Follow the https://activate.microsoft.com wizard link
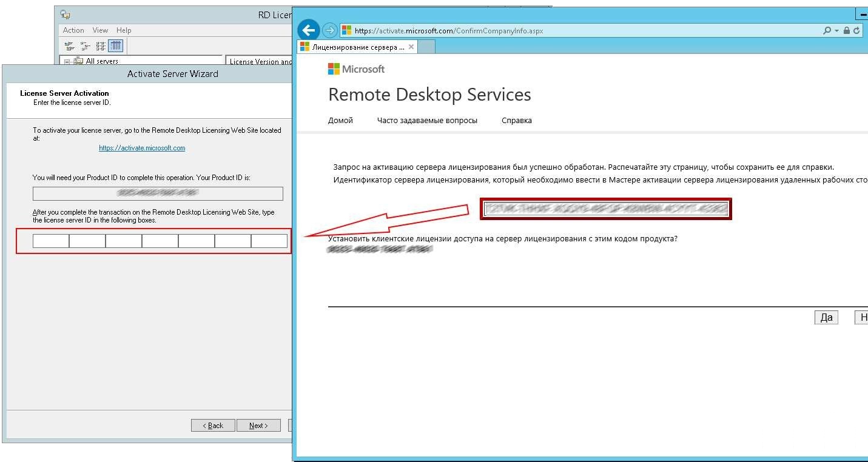 click(142, 148)
